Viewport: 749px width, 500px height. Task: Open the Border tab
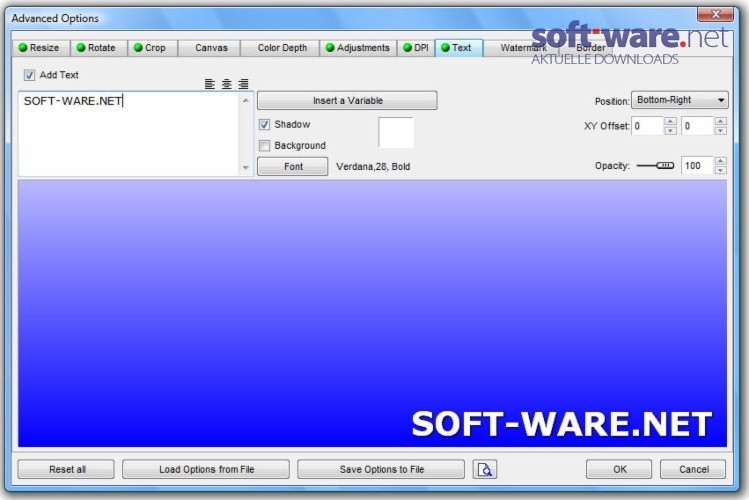590,48
